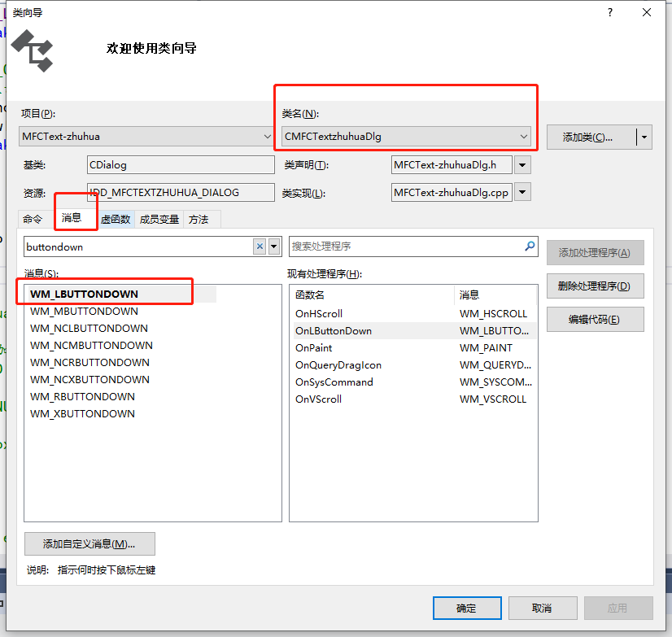Open the 方法 tab
Image resolution: width=672 pixels, height=637 pixels.
click(199, 219)
